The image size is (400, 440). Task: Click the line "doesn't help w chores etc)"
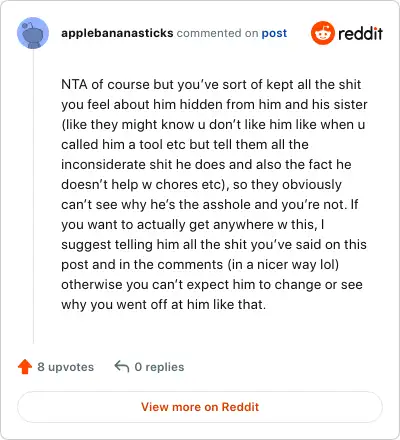point(201,184)
